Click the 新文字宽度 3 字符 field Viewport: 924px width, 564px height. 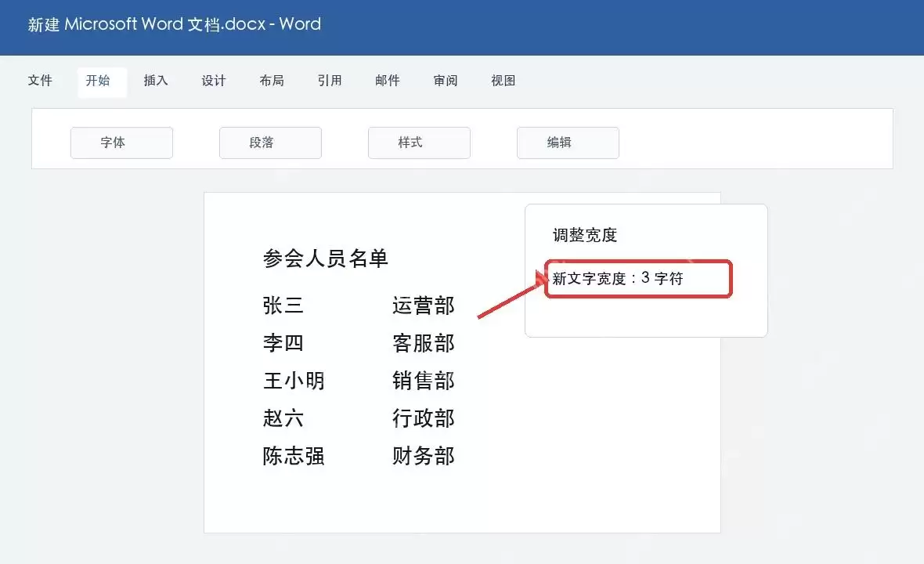pyautogui.click(x=638, y=279)
